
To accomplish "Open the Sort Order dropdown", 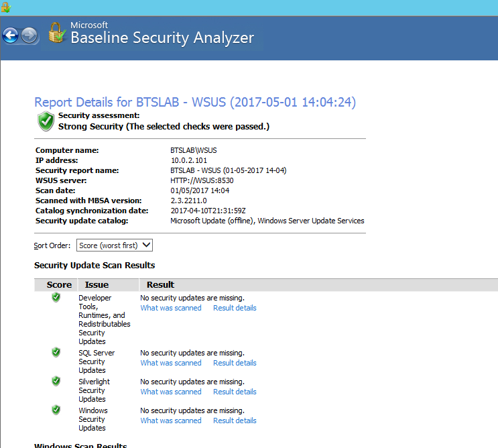I will click(115, 245).
